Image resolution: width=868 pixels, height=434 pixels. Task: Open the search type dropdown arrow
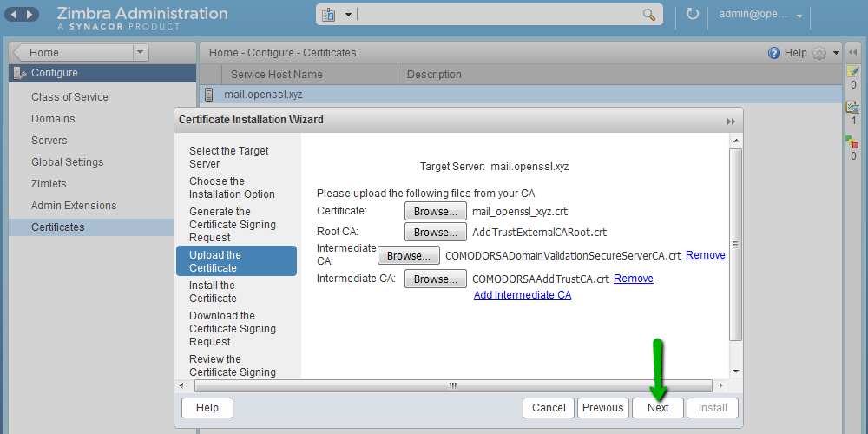click(x=348, y=15)
